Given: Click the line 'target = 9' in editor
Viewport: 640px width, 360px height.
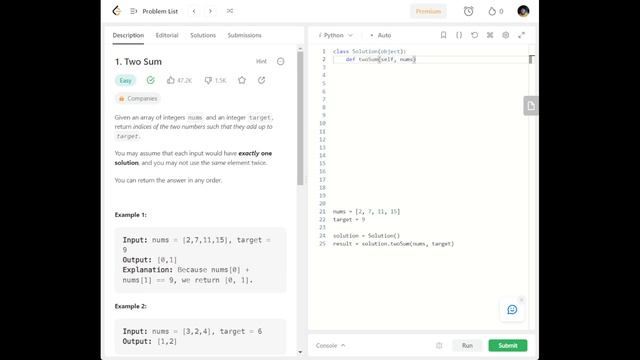Looking at the screenshot, I should pos(349,220).
